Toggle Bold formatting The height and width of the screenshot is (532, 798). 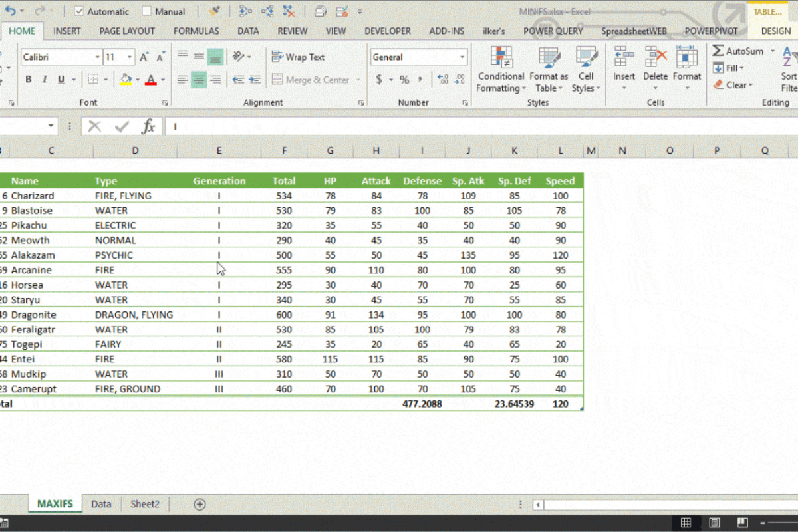(28, 80)
